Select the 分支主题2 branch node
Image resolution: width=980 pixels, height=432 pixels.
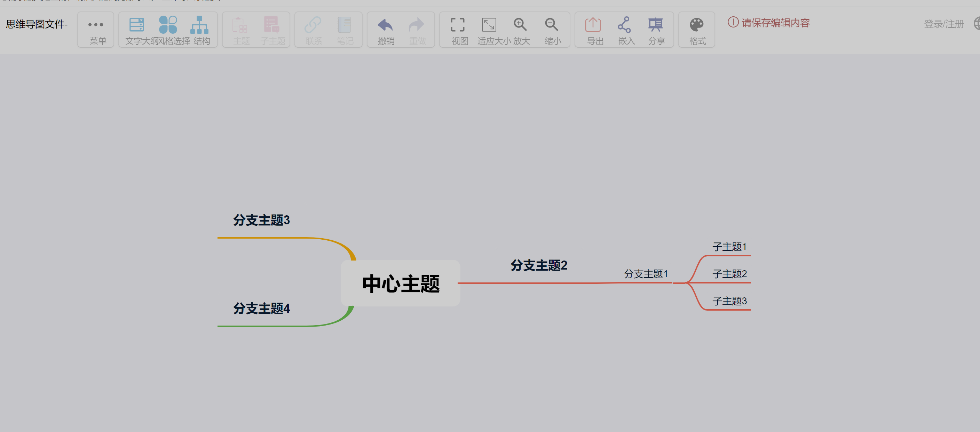tap(539, 265)
